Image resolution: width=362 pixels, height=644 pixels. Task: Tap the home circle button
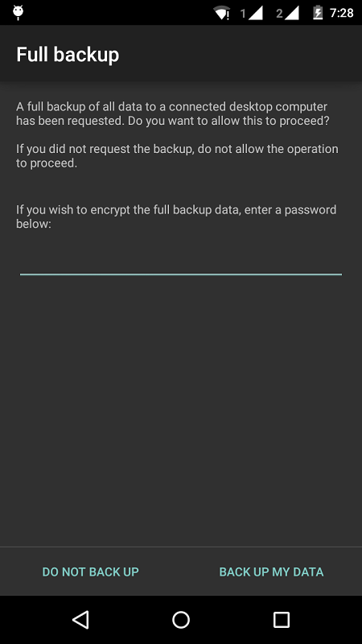pos(181,620)
